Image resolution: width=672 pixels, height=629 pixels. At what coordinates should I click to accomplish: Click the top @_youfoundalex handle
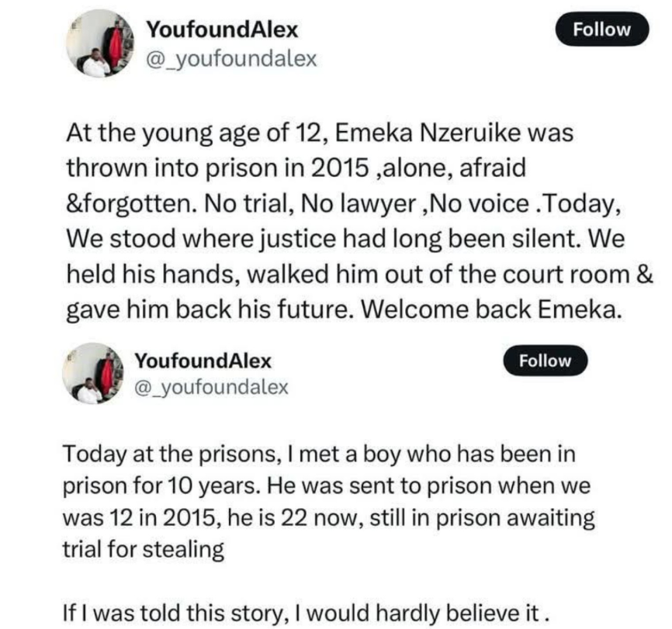pos(230,60)
